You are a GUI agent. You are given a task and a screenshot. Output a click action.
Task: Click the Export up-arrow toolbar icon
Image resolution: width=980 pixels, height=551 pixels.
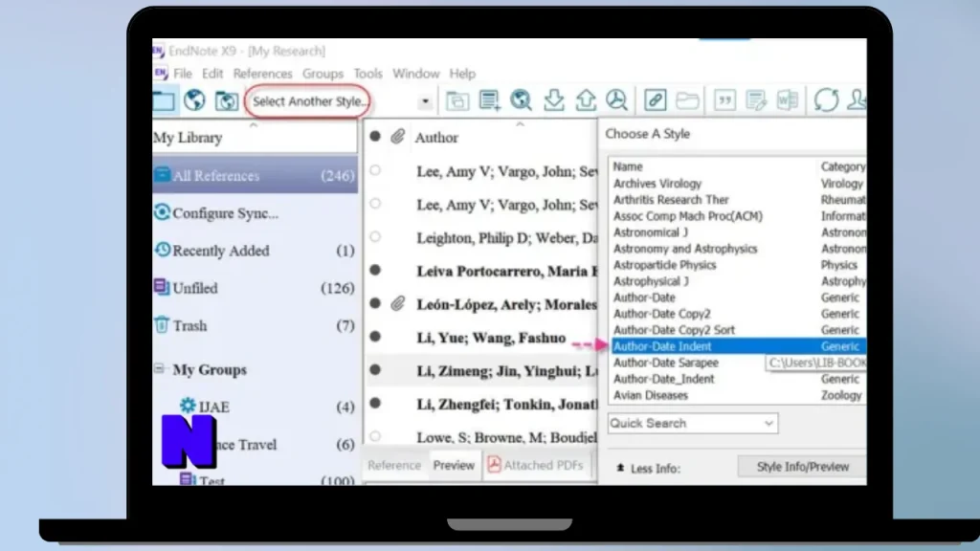(586, 99)
